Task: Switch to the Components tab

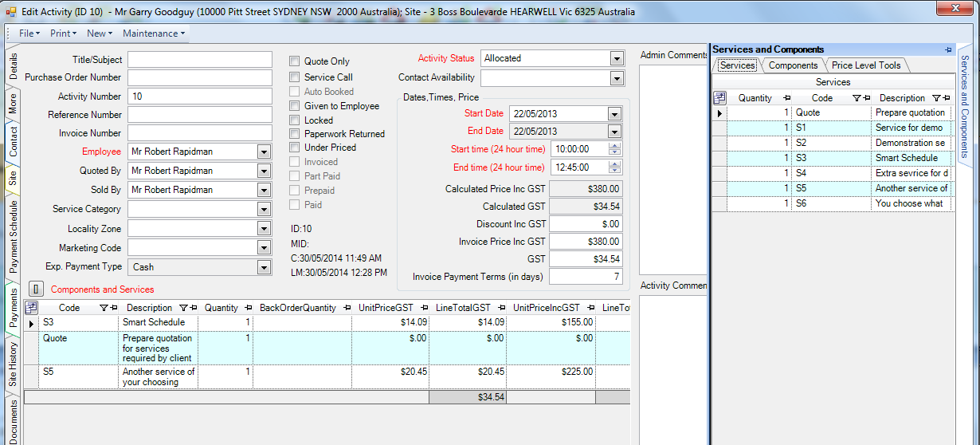Action: point(793,65)
